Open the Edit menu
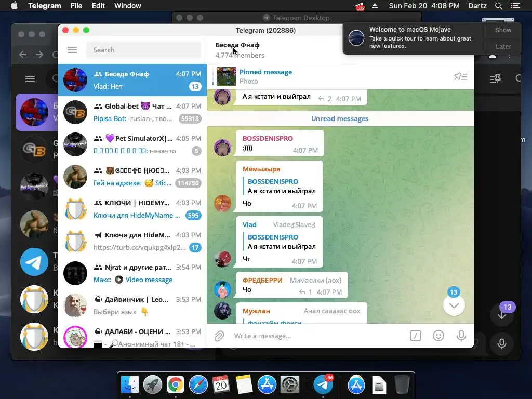The width and height of the screenshot is (532, 399). click(98, 6)
